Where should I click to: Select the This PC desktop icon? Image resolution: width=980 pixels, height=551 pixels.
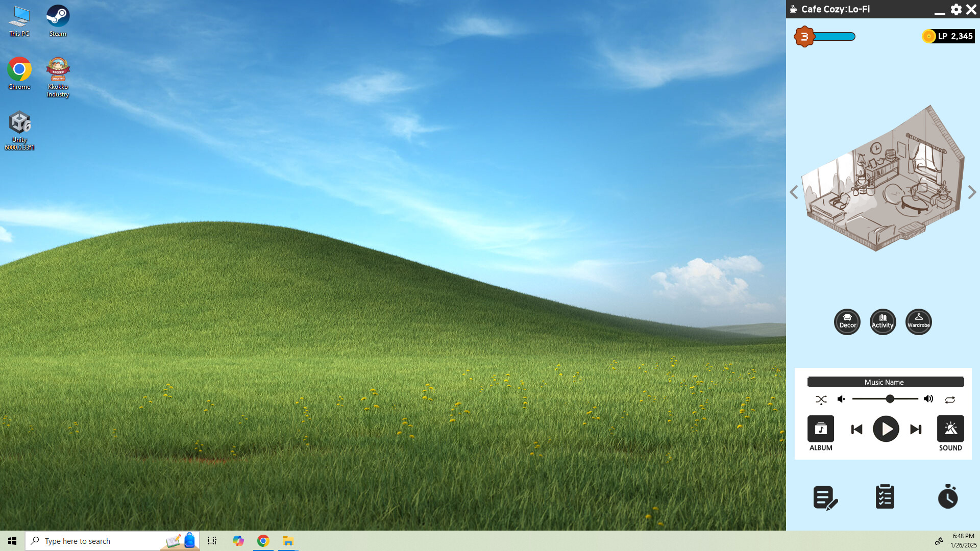19,21
